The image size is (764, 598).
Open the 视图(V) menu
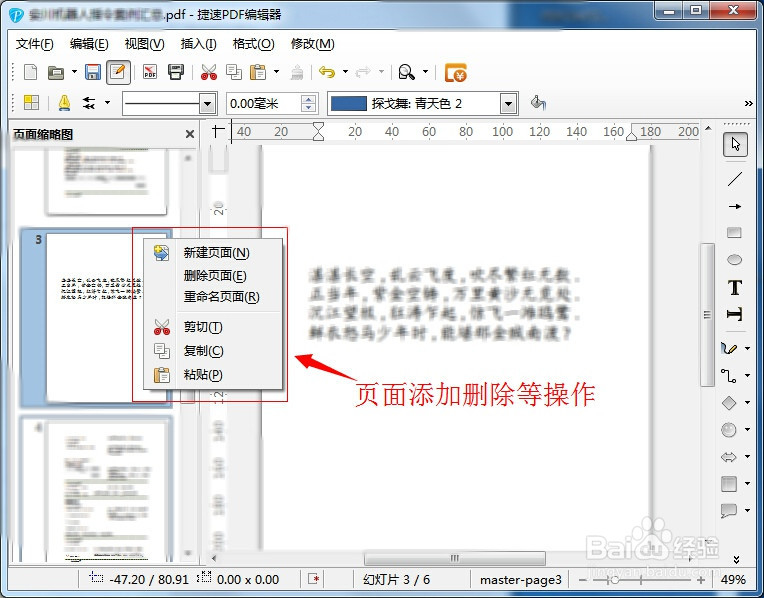click(x=145, y=44)
